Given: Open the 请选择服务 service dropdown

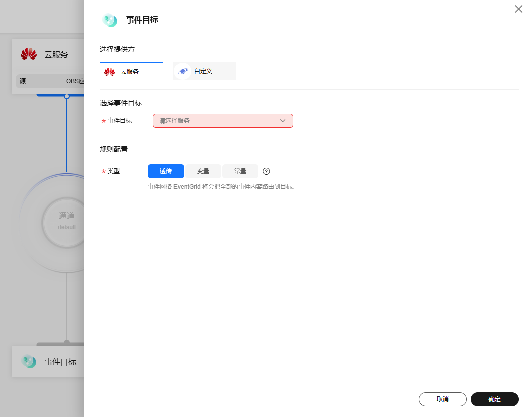Looking at the screenshot, I should (x=223, y=121).
